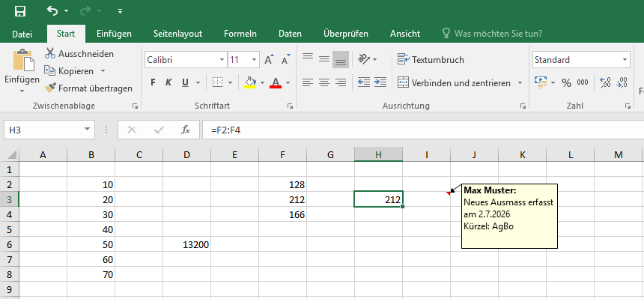This screenshot has height=299, width=644.
Task: Apply percent style
Action: 567,82
